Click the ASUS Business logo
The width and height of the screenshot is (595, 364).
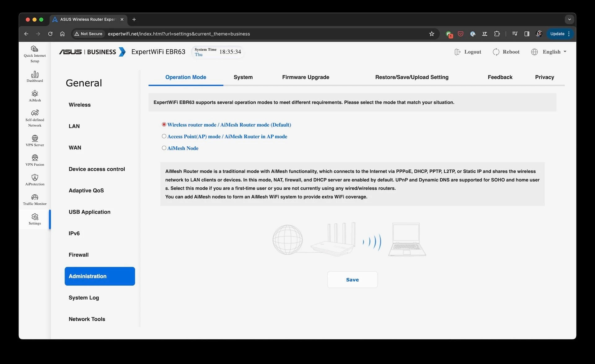92,52
